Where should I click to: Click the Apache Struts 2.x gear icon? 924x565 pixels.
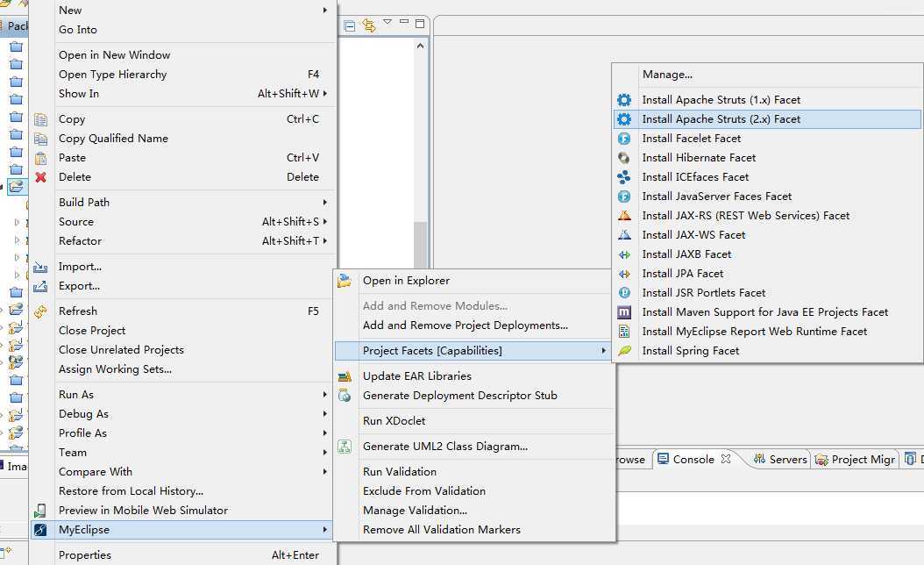pos(624,119)
